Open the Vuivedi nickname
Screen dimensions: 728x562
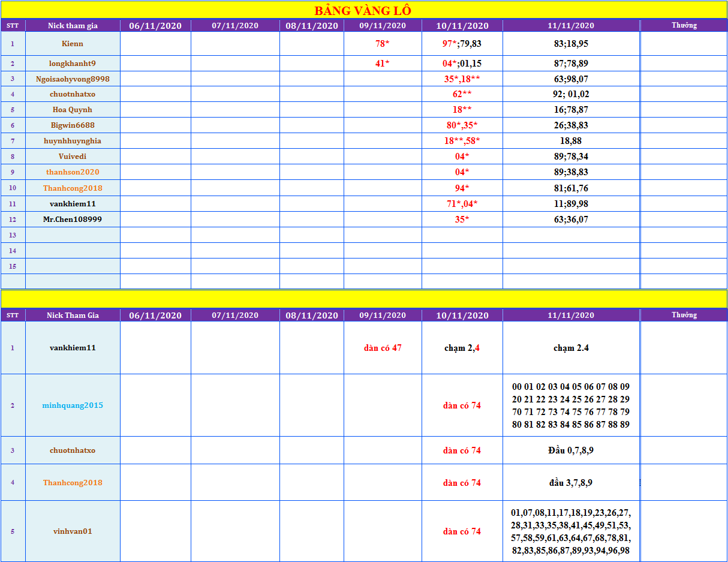(73, 157)
